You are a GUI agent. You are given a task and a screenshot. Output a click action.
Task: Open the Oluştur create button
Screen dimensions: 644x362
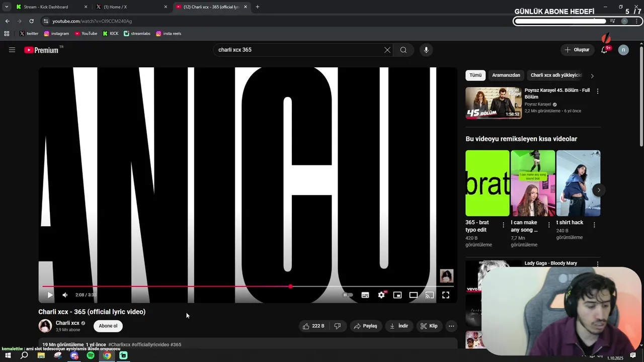577,50
